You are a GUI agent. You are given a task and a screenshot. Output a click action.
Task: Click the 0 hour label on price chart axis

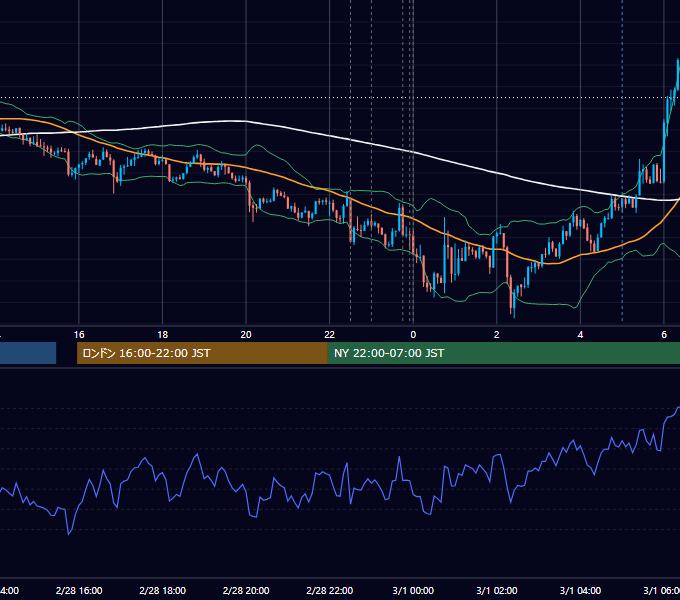(x=413, y=335)
